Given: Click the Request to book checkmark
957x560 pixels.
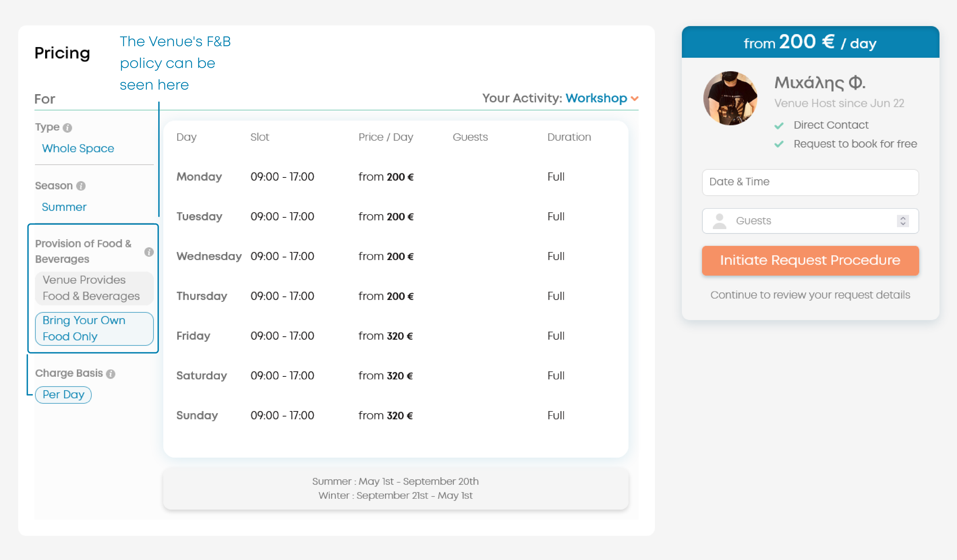Looking at the screenshot, I should pyautogui.click(x=779, y=144).
